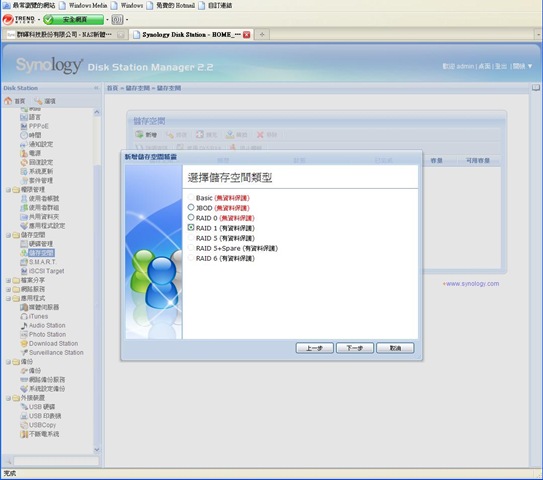Collapse the 外接裝置 folder in the tree
This screenshot has height=480, width=543.
8,398
